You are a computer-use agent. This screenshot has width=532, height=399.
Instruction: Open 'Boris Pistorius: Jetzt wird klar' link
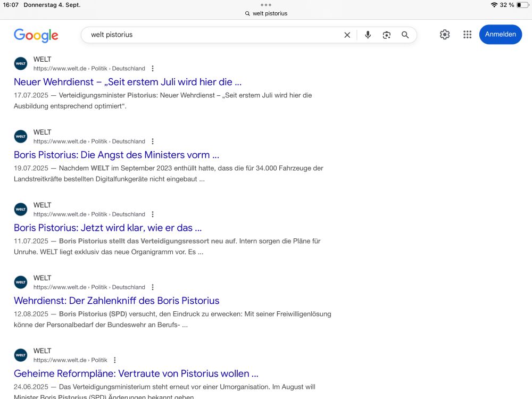(107, 228)
